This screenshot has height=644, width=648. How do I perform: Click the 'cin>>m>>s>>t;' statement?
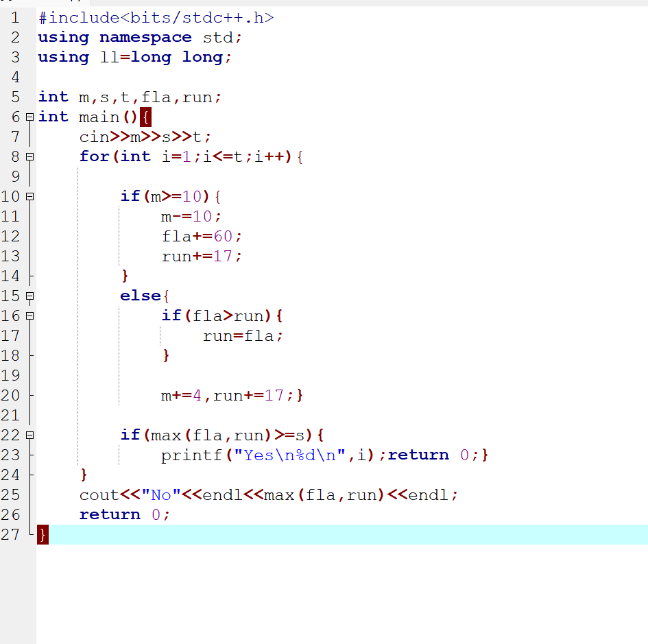click(x=145, y=136)
